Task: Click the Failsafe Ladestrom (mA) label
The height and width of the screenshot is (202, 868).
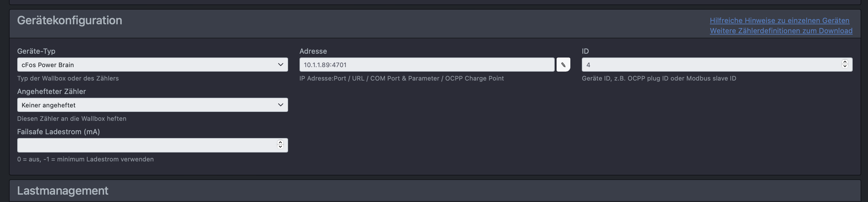Action: tap(58, 132)
